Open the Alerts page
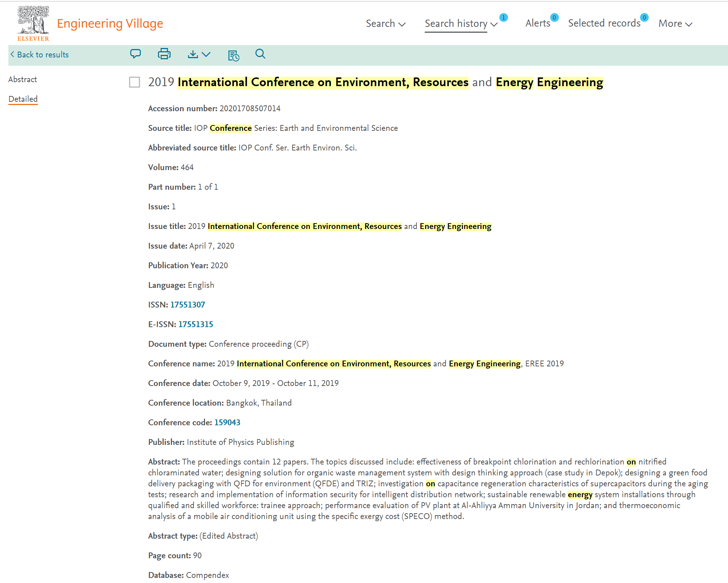728x583 pixels. (x=537, y=23)
